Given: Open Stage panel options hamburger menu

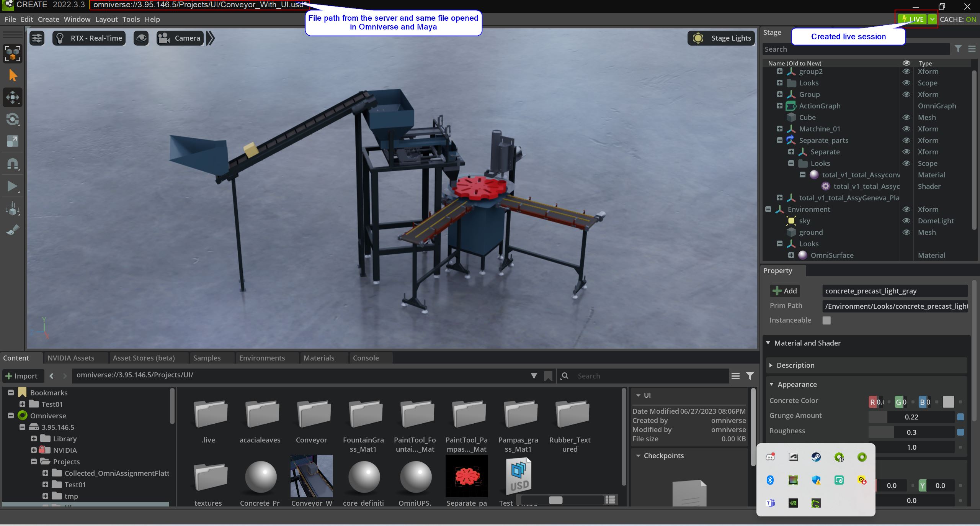Looking at the screenshot, I should coord(972,49).
